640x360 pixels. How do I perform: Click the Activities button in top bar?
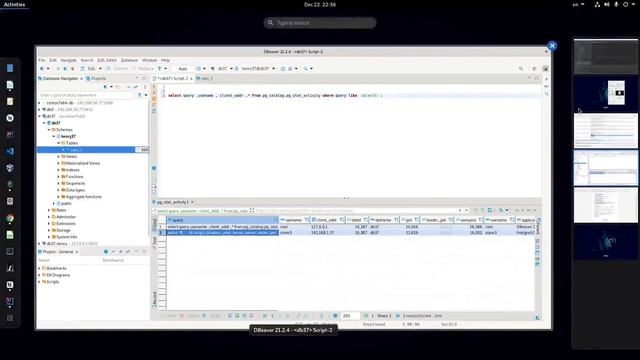point(14,4)
